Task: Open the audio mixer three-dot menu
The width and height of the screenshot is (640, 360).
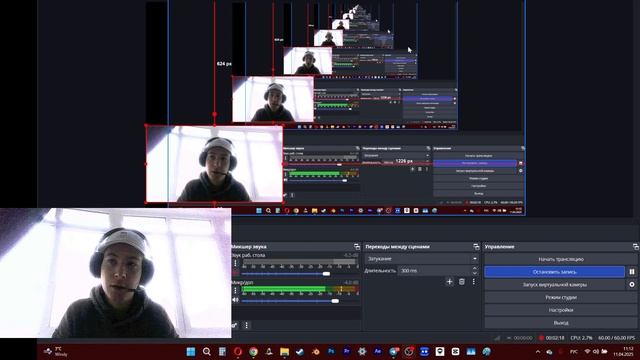Action: [246, 325]
